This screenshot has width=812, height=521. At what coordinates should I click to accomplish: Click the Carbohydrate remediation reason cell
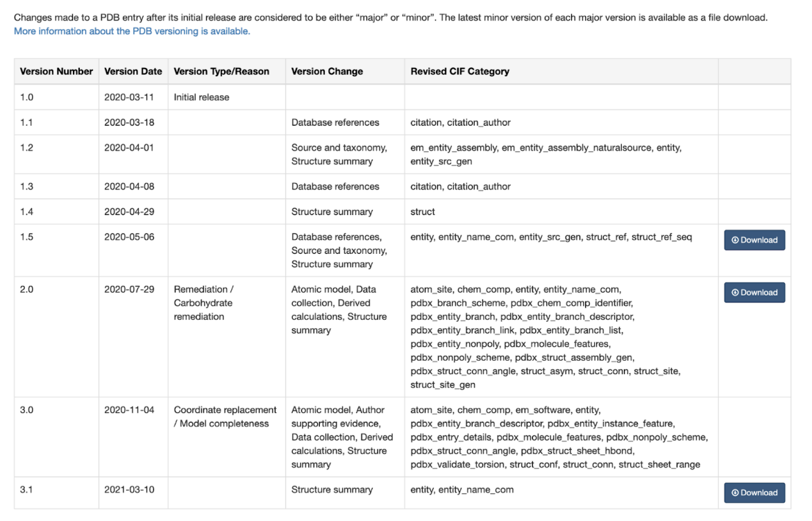pyautogui.click(x=203, y=303)
